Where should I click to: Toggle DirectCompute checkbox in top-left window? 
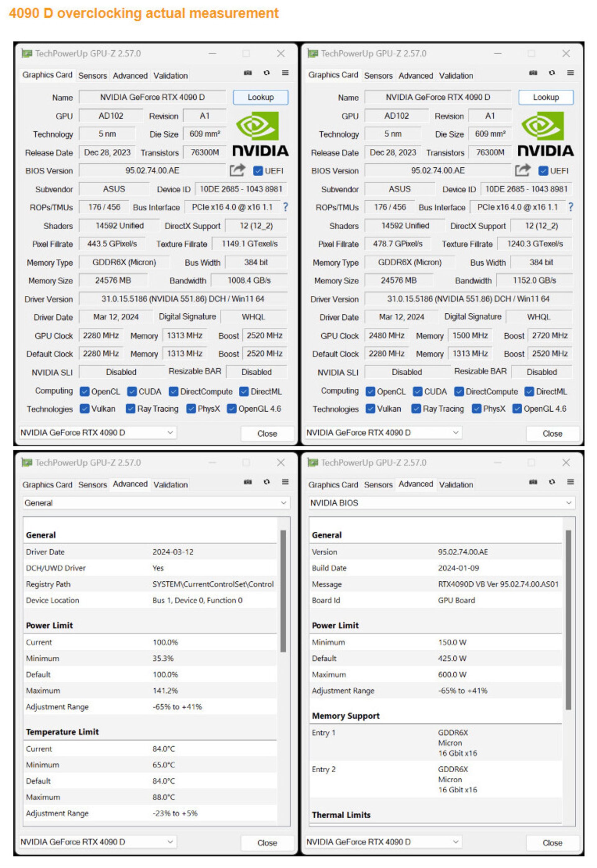(173, 391)
